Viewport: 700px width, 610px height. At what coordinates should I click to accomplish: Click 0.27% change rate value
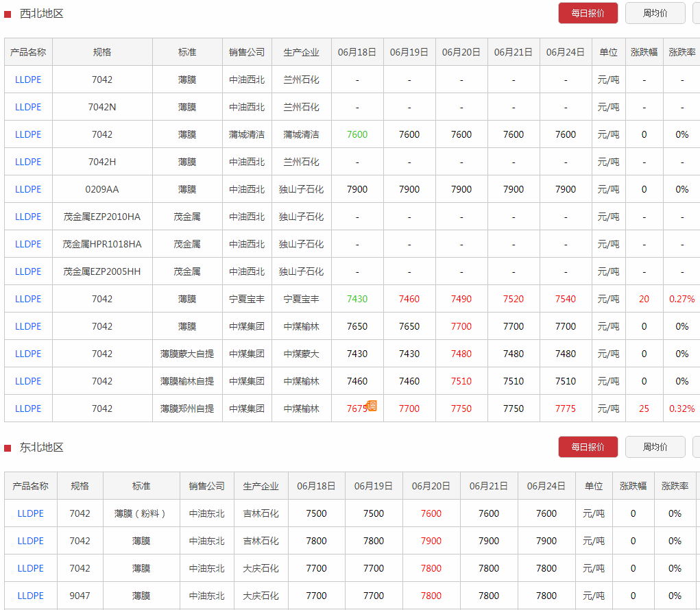pos(681,299)
